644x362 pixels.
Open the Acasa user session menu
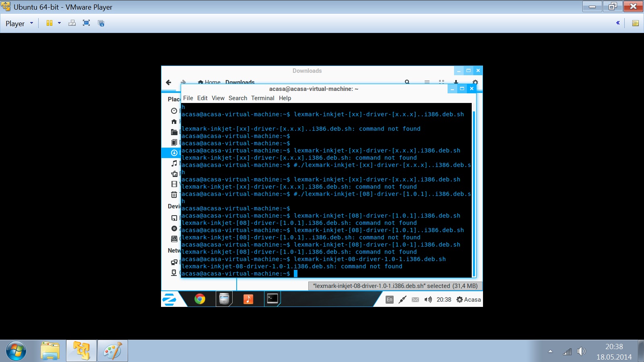click(469, 300)
